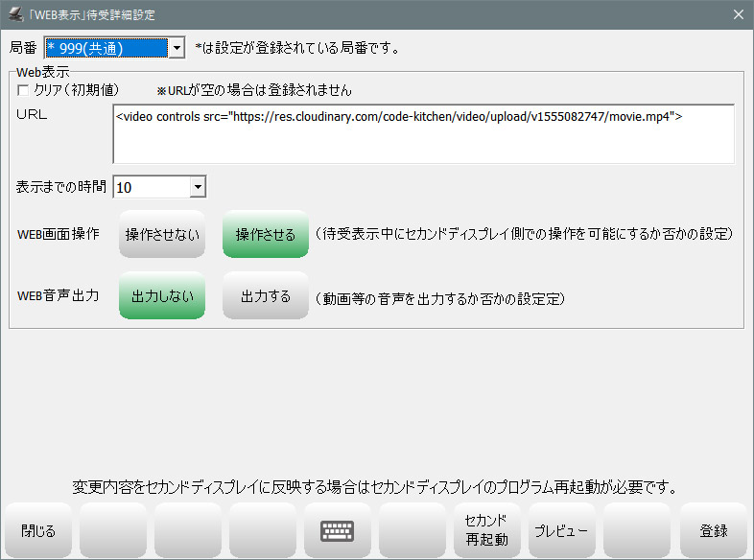Close the WEB表示 settings window with X
Viewport: 754px width, 560px height.
[738, 14]
